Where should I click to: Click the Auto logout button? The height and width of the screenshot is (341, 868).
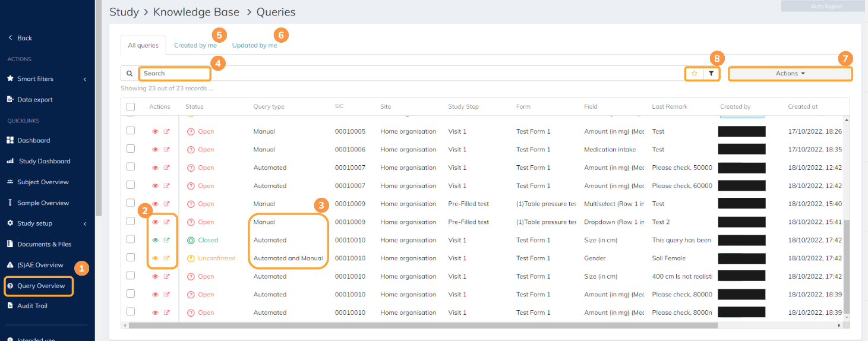[822, 6]
